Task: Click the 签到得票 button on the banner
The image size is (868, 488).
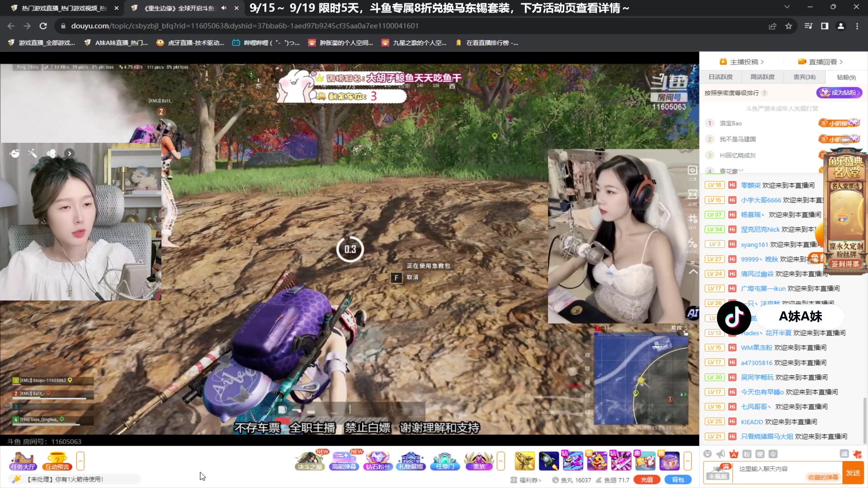Action: click(x=845, y=264)
